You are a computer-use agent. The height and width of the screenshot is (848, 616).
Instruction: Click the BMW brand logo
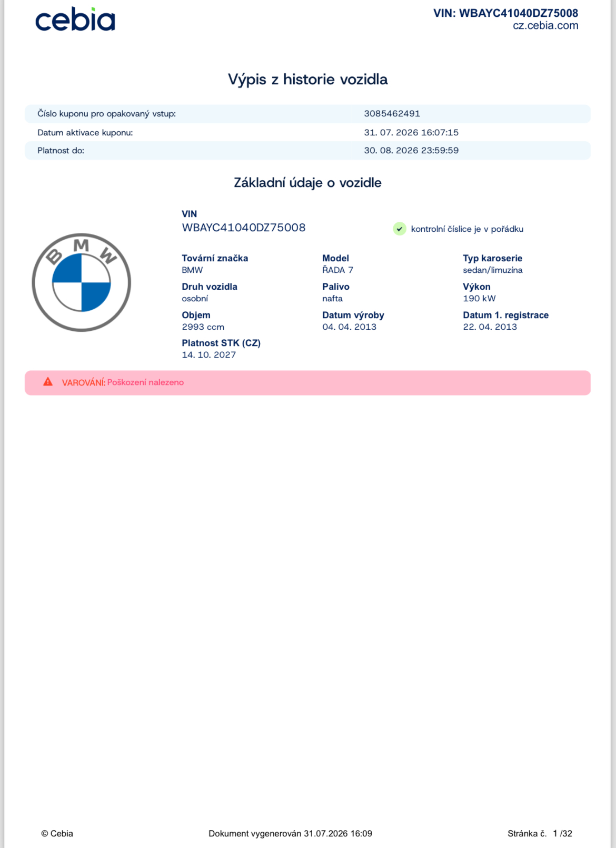pyautogui.click(x=82, y=283)
